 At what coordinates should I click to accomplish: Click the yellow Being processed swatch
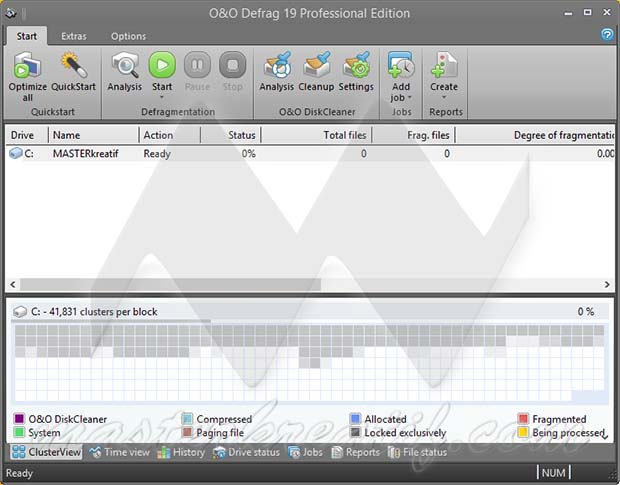[523, 432]
